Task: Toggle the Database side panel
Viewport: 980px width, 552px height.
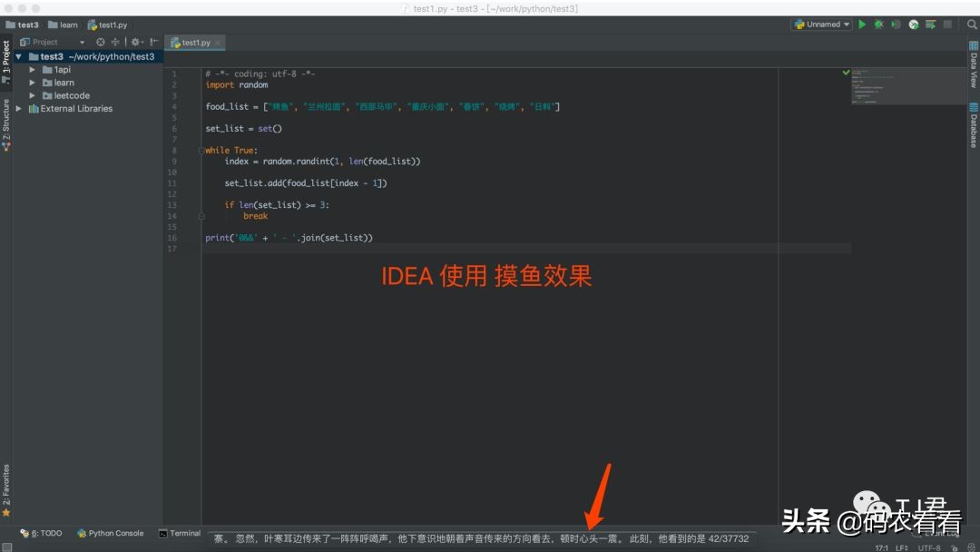Action: (973, 124)
